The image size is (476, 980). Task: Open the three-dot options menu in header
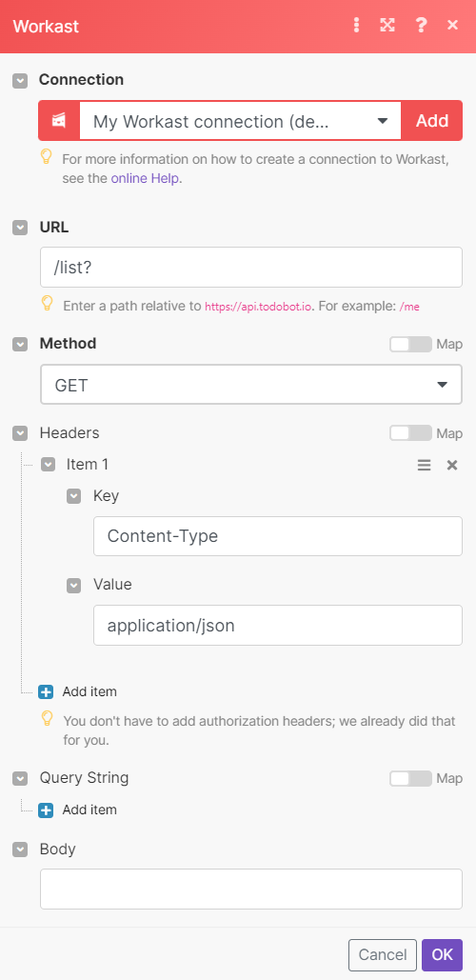coord(357,25)
